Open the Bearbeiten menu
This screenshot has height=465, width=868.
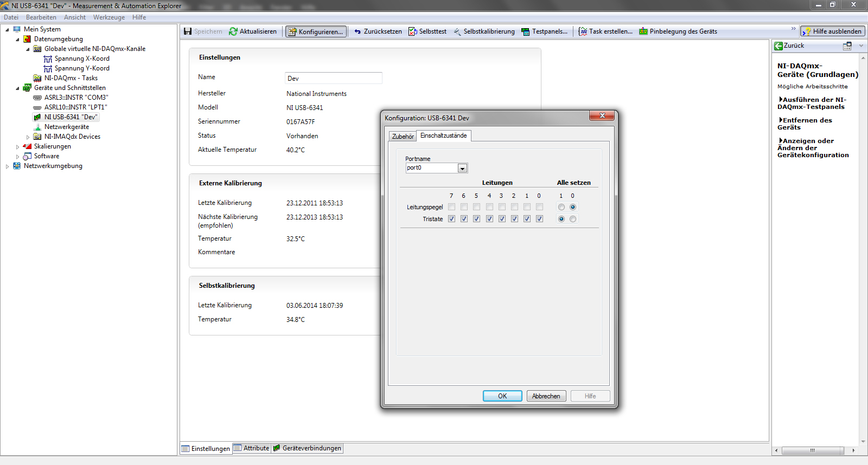click(x=41, y=17)
